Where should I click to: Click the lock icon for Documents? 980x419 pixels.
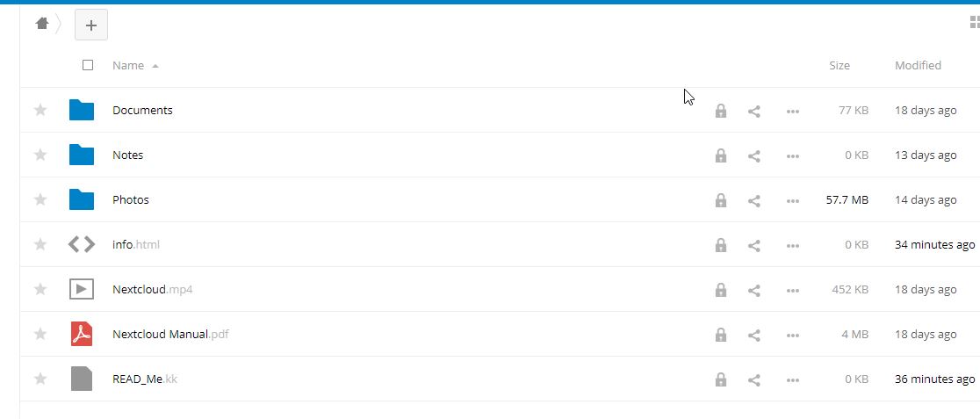[x=721, y=111]
